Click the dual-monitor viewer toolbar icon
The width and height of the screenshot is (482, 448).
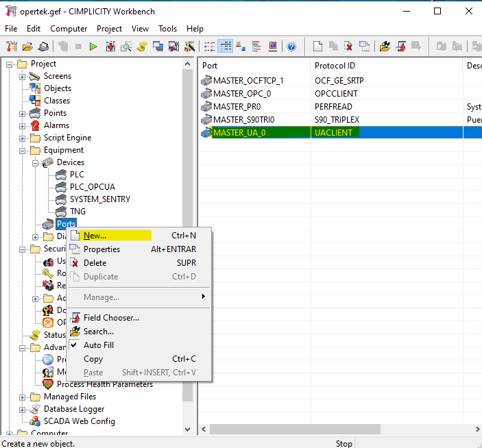coord(158,47)
